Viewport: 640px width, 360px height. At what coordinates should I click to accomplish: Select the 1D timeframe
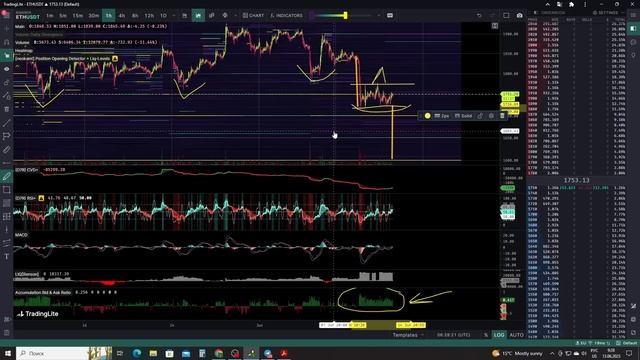[x=163, y=16]
